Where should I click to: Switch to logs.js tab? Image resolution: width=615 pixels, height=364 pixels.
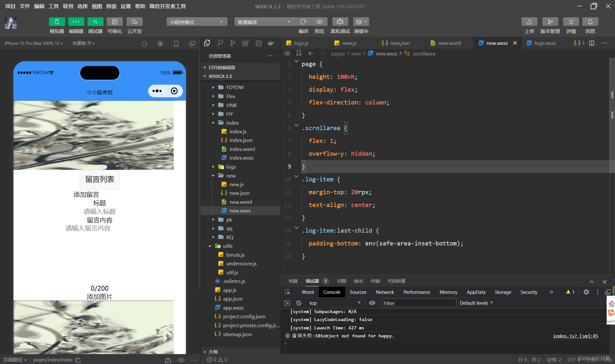click(305, 43)
